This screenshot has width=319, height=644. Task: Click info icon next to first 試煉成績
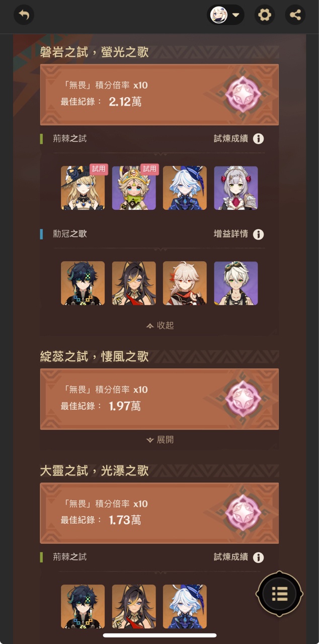coord(258,138)
